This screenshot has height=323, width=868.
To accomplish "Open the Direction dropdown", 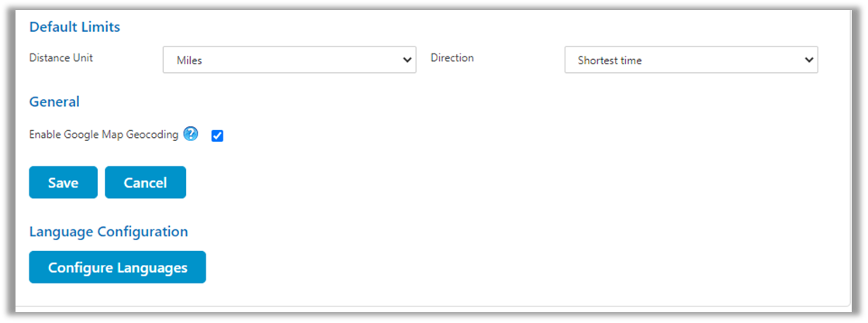I will pyautogui.click(x=690, y=60).
